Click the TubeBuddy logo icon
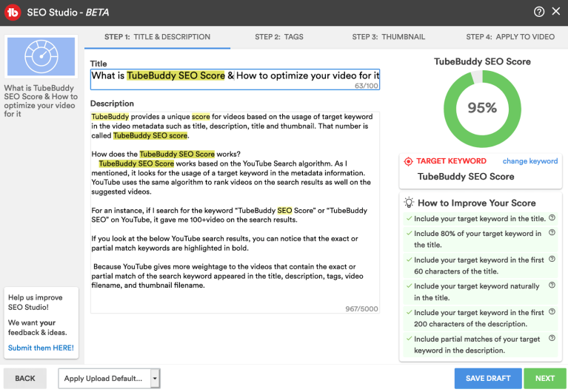568x392 pixels. coord(13,13)
